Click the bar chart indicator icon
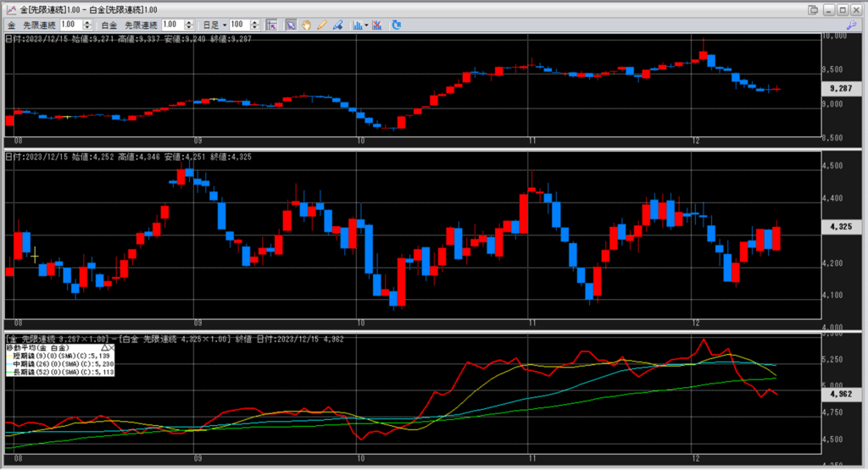868x470 pixels. 357,25
